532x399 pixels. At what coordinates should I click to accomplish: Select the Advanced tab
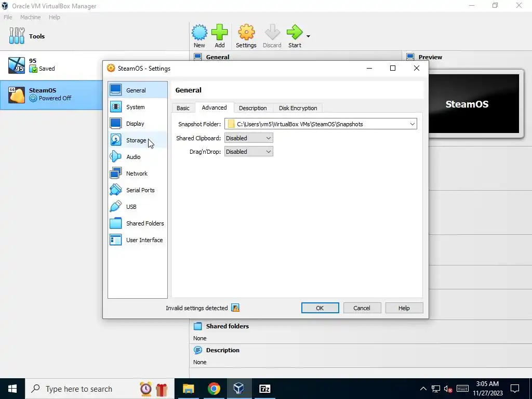tap(214, 108)
